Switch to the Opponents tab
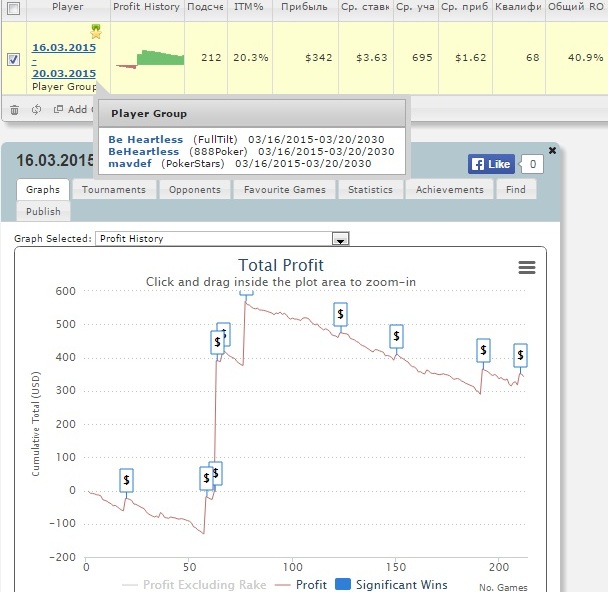Screen dimensions: 608x592 [195, 190]
